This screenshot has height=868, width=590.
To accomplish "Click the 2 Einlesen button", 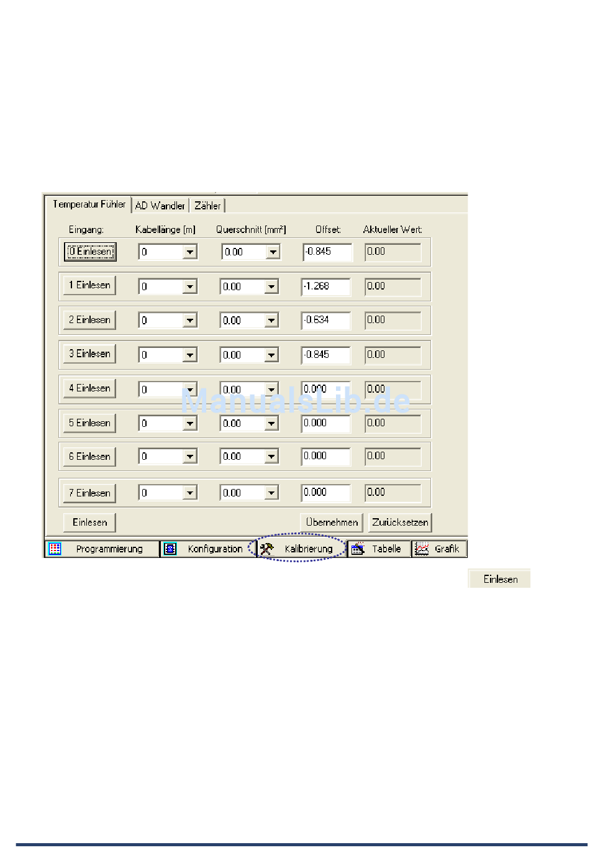I will [x=89, y=320].
